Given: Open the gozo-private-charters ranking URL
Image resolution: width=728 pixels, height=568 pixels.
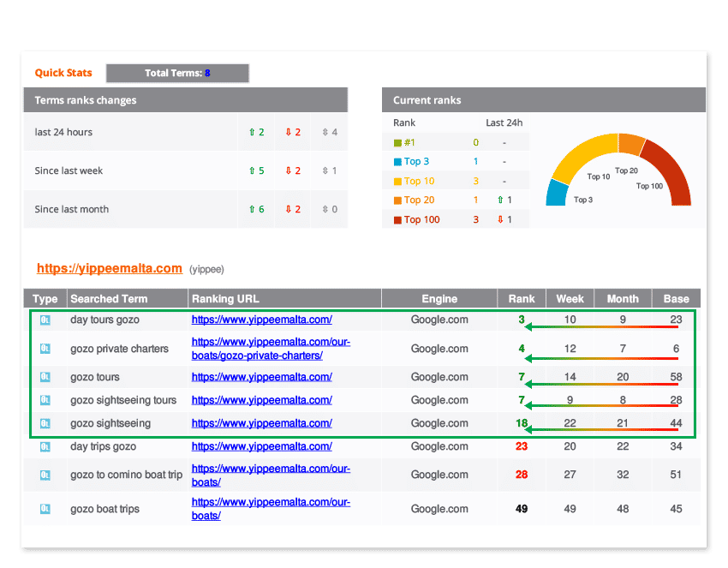Looking at the screenshot, I should [x=271, y=349].
